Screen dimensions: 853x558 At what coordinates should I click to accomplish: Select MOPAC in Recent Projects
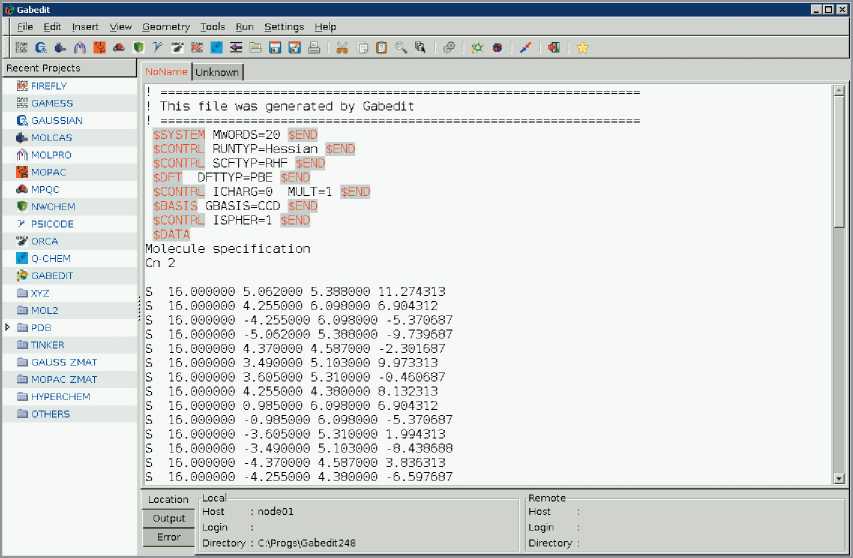point(70,172)
